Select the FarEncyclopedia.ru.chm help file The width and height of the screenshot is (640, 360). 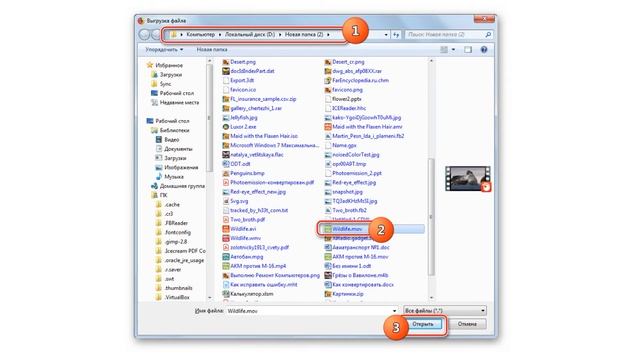tap(357, 80)
